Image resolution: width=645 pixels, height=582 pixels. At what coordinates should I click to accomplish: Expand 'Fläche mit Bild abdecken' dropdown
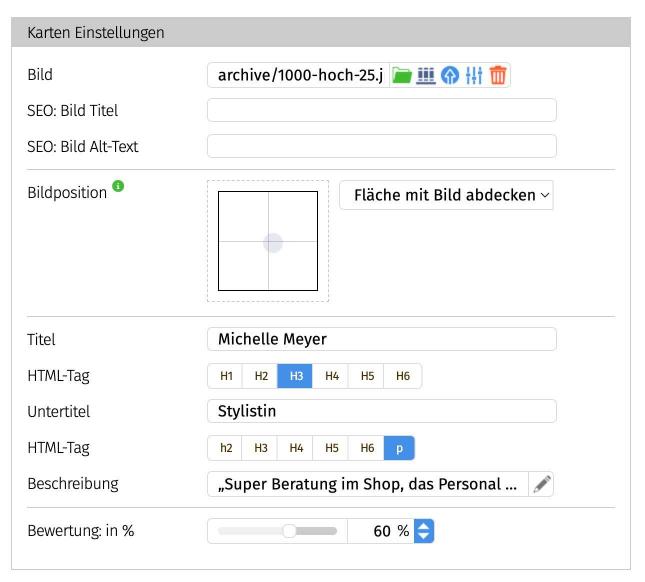[x=446, y=196]
